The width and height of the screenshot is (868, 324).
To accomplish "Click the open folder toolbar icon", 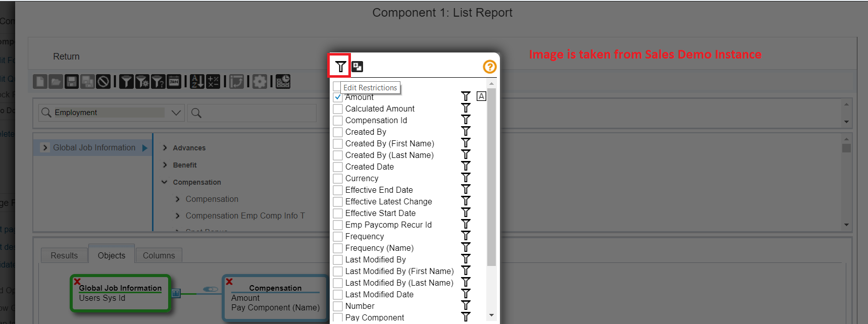I will 56,81.
